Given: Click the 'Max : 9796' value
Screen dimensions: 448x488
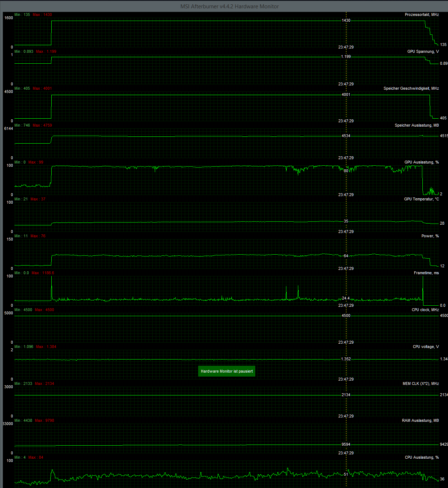Looking at the screenshot, I should click(44, 421).
